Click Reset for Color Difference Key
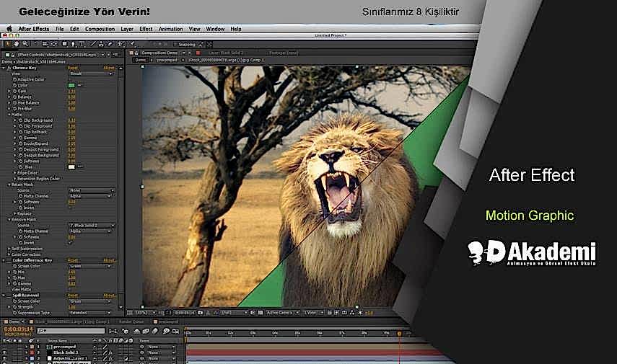This screenshot has width=617, height=364. point(72,259)
